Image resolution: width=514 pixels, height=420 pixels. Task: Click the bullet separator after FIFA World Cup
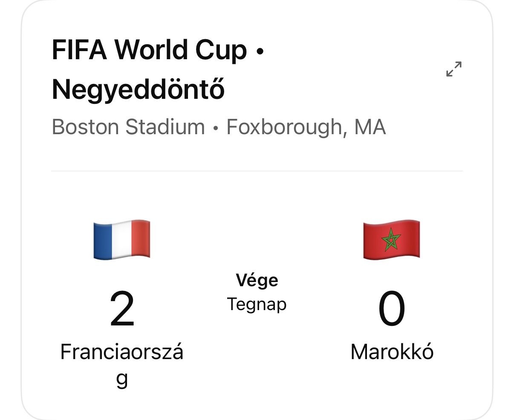[x=260, y=51]
